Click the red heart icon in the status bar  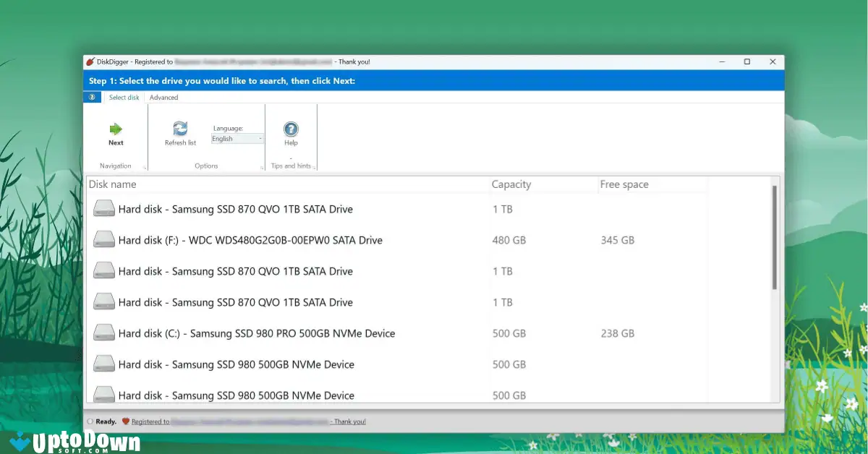tap(124, 421)
